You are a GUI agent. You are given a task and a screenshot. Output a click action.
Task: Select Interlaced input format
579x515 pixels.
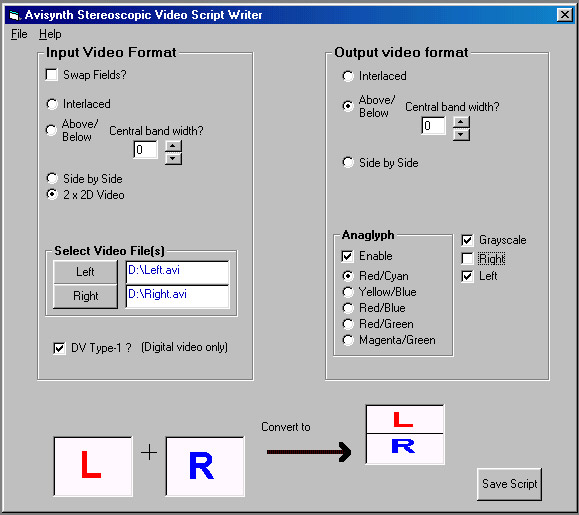coord(52,104)
